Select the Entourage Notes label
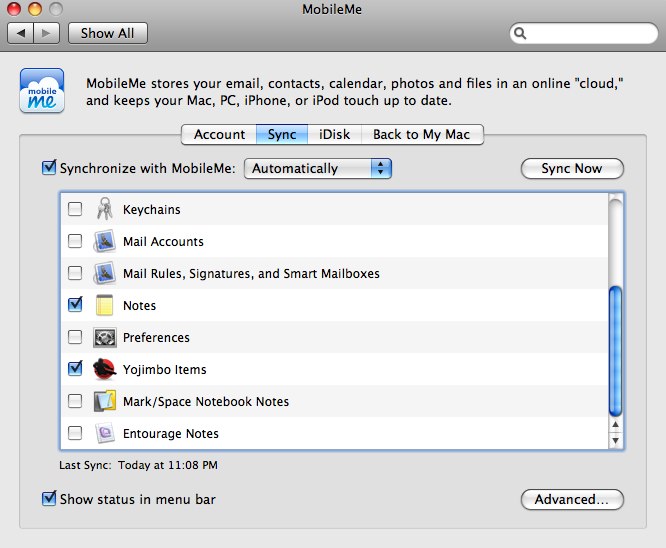This screenshot has height=548, width=666. [x=170, y=433]
